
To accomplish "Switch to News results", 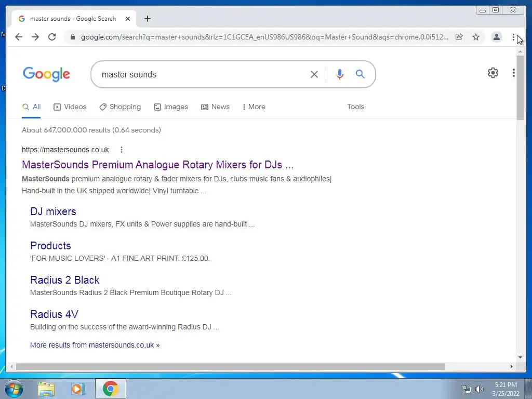I will [x=215, y=107].
